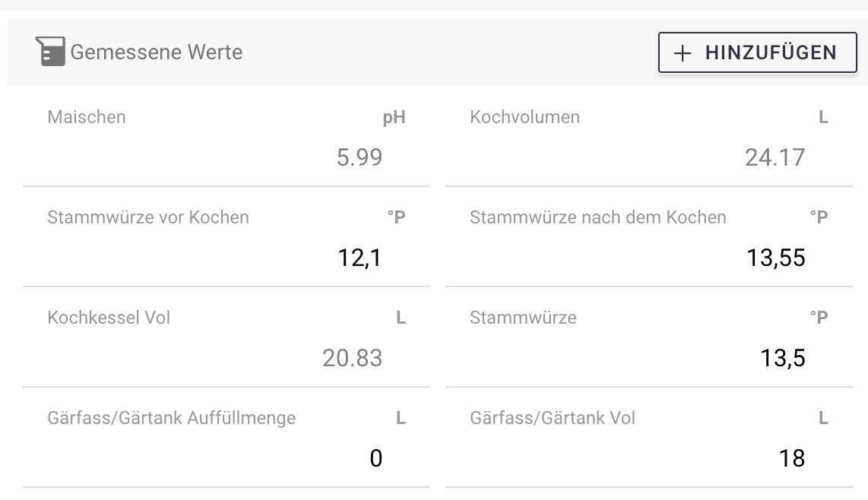Click the Kochvolumen field label
The width and height of the screenshot is (868, 500).
[x=524, y=117]
